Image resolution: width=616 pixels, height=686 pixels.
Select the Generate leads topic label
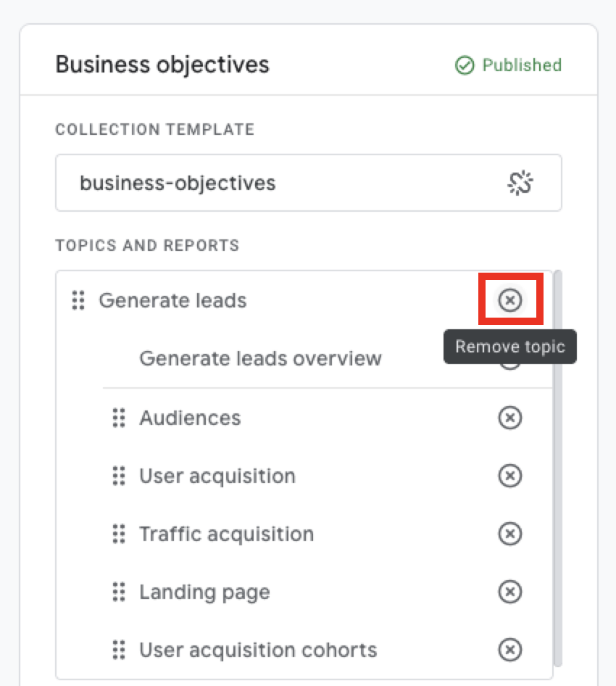[172, 300]
